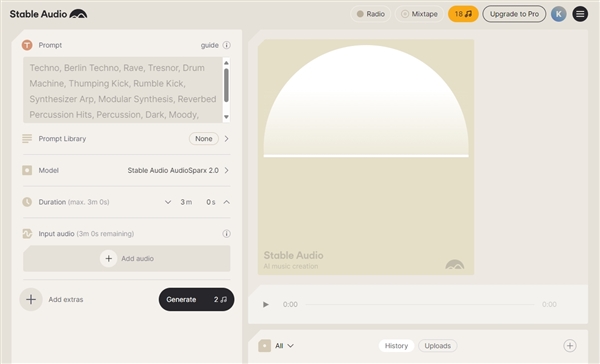Click the filter icon beside All
This screenshot has height=364, width=600.
pyautogui.click(x=264, y=346)
